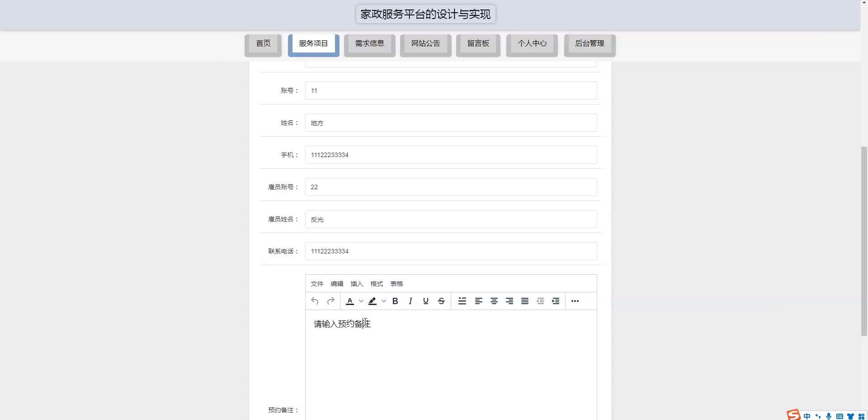Click the undo arrow in editor toolbar
The image size is (868, 420).
point(315,301)
